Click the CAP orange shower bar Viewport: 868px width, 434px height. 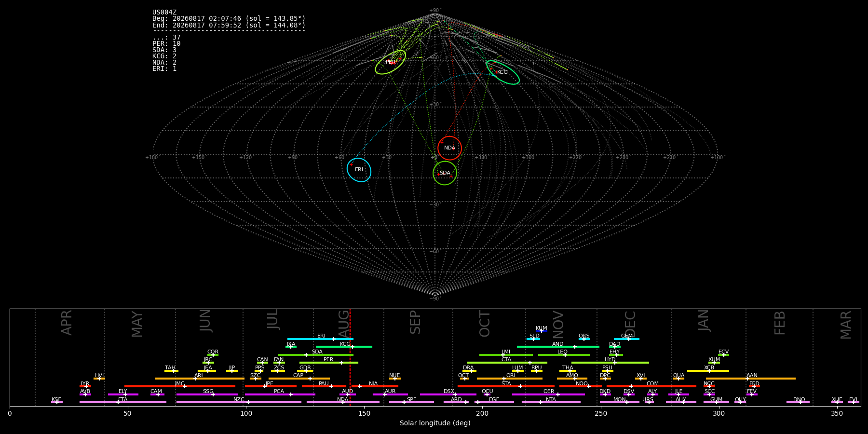coord(299,379)
